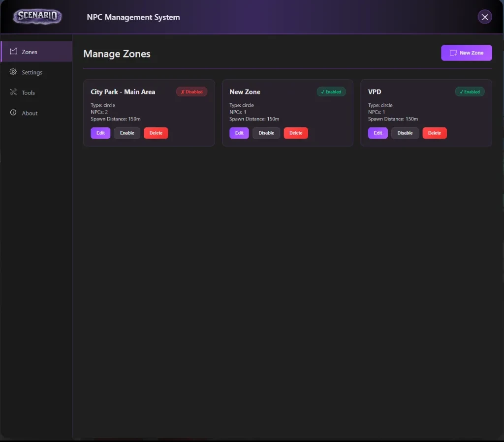Disable the VPD zone
504x442 pixels.
click(x=405, y=133)
